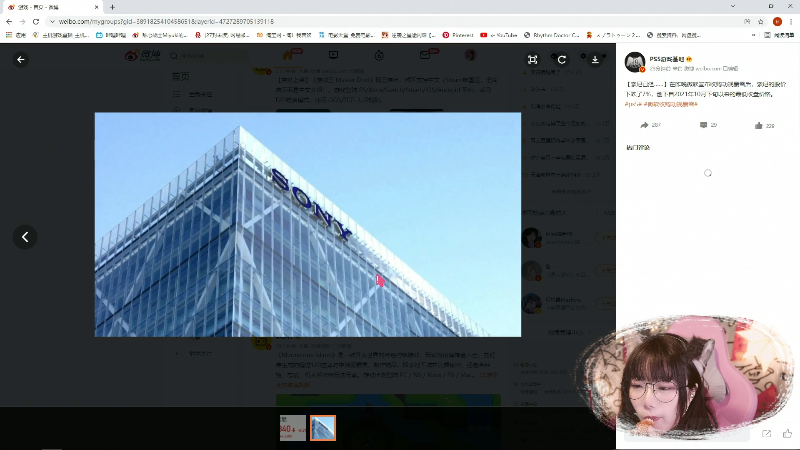
Task: Repost using the share arrow icon
Action: pos(644,125)
